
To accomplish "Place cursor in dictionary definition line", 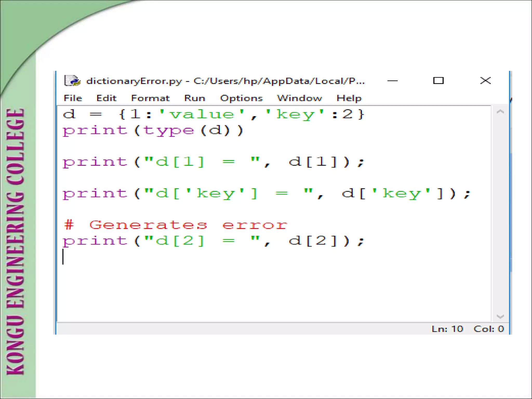I will 213,115.
